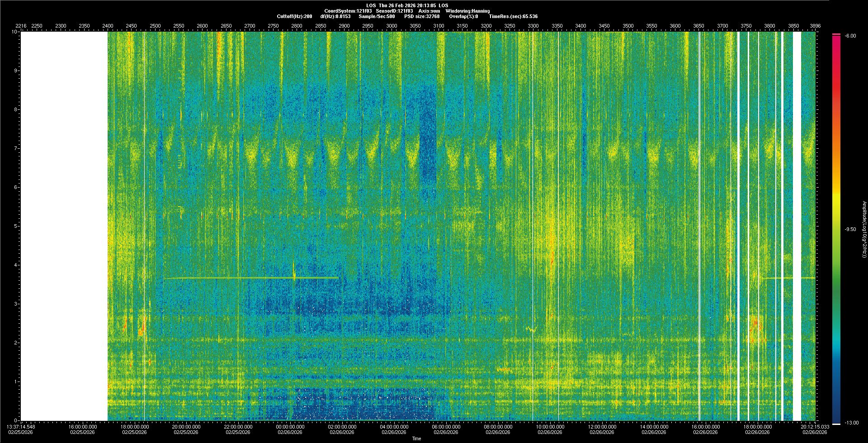Click the 20:12:15.033 end time label
Image resolution: width=868 pixels, height=443 pixels.
[x=815, y=426]
